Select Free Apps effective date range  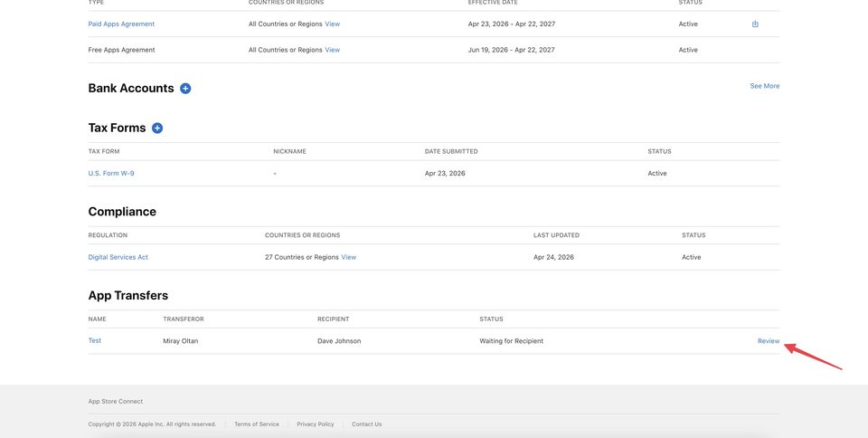[511, 50]
